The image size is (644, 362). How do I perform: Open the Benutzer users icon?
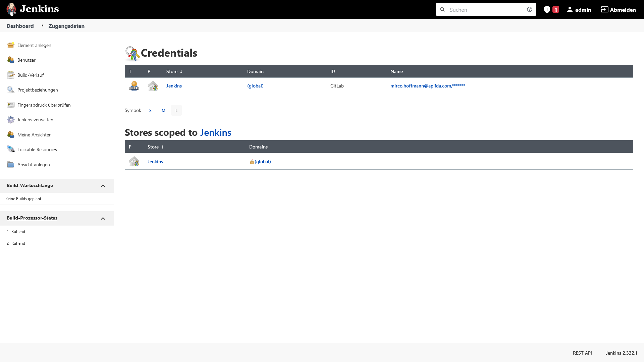coord(11,60)
